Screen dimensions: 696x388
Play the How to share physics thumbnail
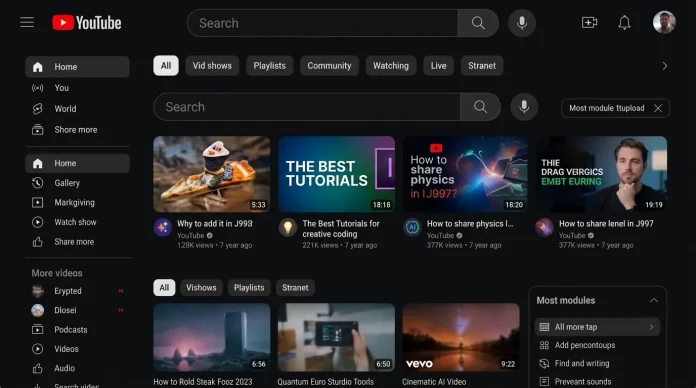tap(465, 174)
